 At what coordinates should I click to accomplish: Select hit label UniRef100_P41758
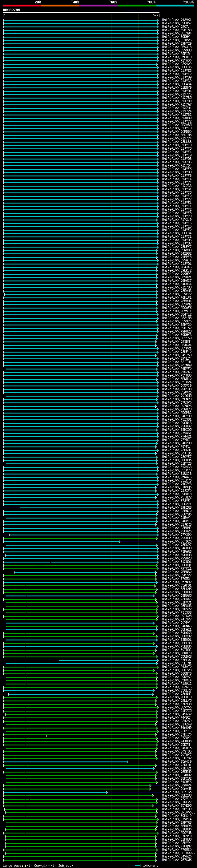(176, 356)
